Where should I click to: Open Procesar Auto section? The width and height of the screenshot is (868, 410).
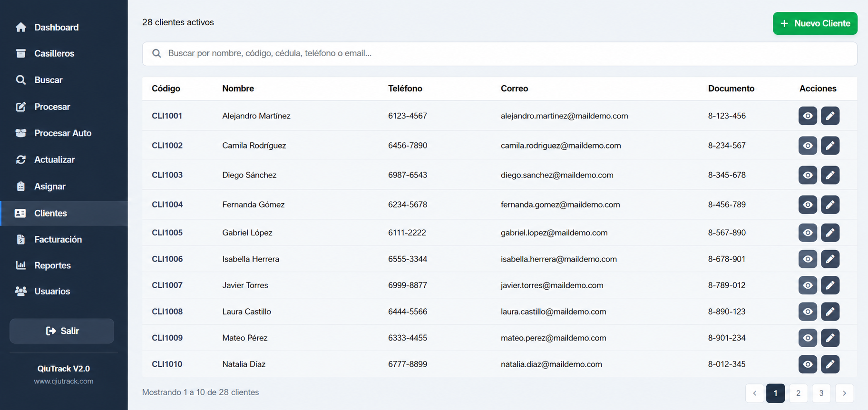click(64, 133)
